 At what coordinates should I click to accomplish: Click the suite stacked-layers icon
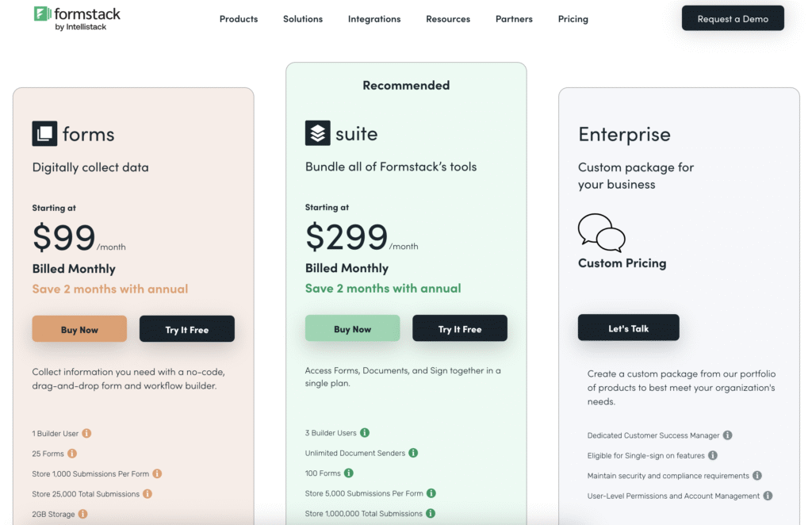[317, 132]
